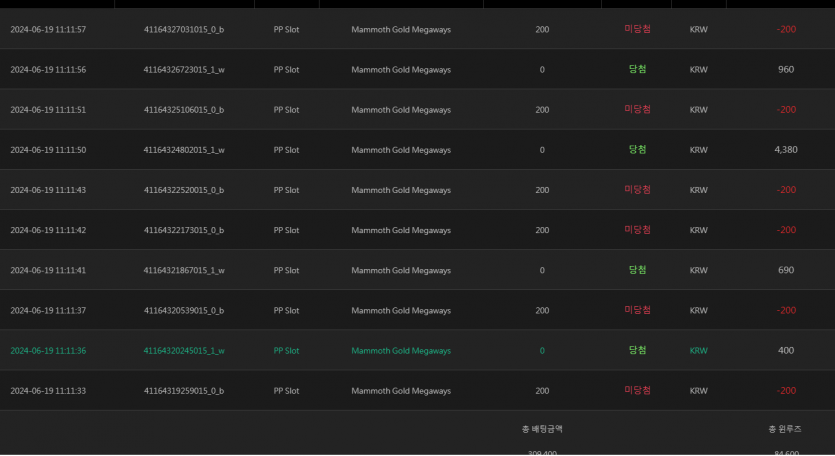The image size is (835, 456).
Task: Click Mammoth Gold Megaways in the 11:11:57 row
Action: point(401,30)
